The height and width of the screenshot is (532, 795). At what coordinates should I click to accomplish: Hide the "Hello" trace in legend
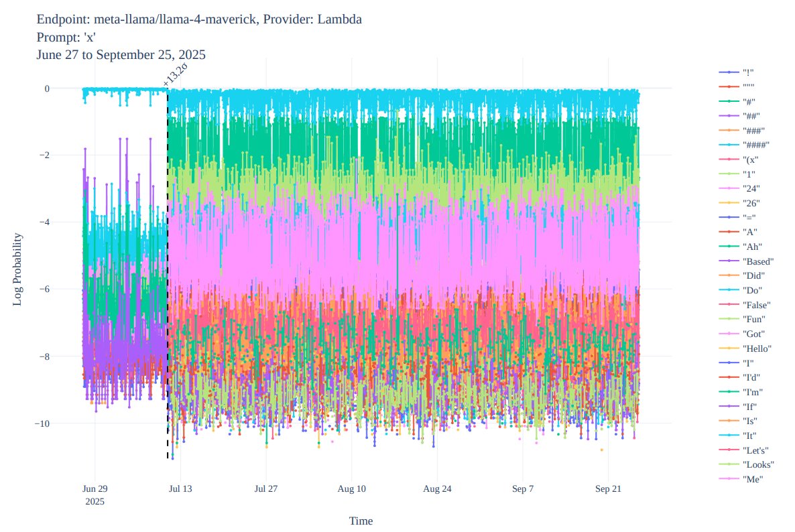pos(745,348)
